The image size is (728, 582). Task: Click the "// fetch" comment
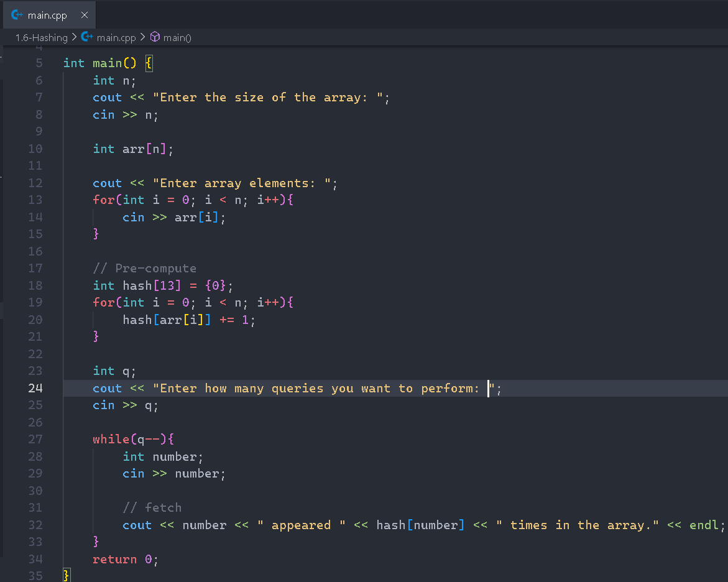click(x=152, y=507)
